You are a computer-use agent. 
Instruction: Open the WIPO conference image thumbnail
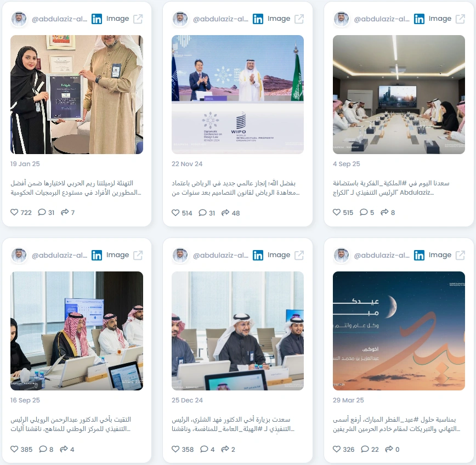(237, 94)
